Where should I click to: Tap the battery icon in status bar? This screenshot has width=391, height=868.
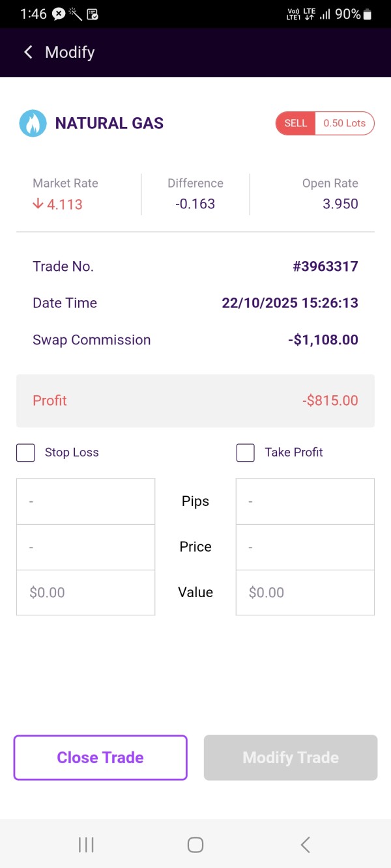click(368, 14)
